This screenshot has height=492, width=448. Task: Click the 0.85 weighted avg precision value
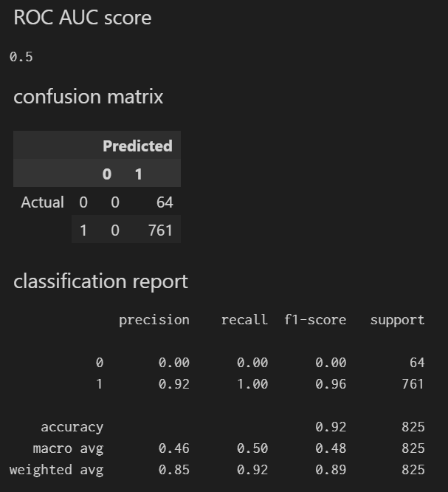coord(174,470)
